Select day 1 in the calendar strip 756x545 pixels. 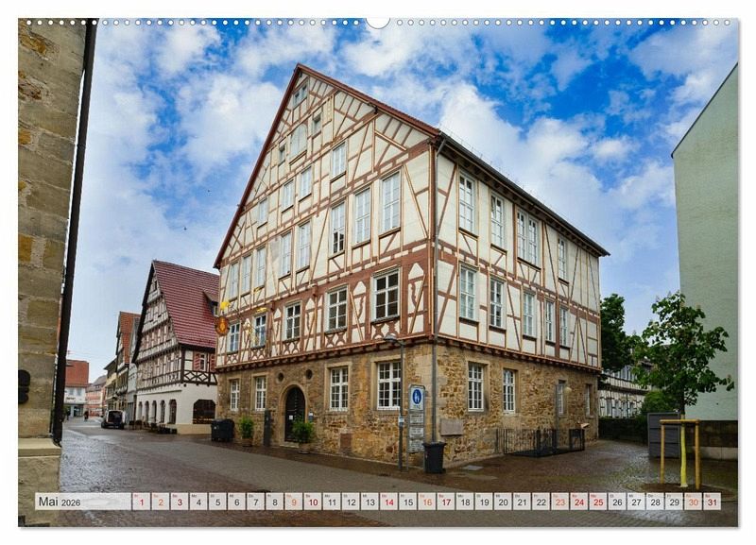point(141,502)
